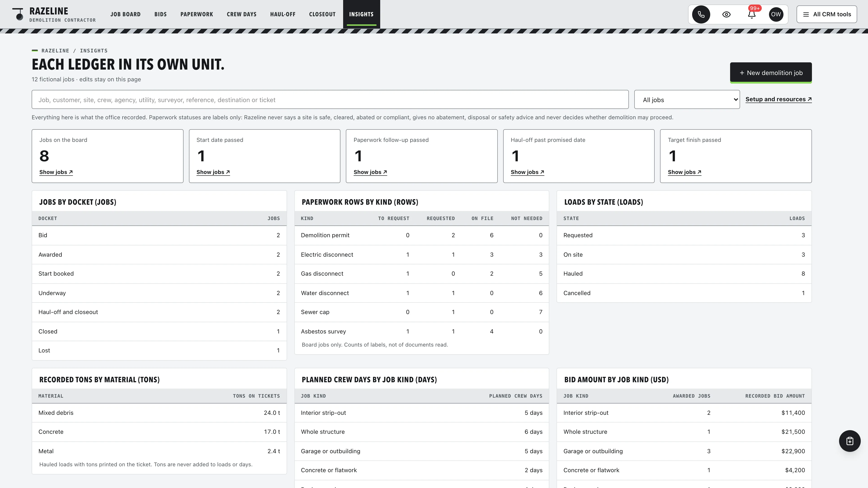This screenshot has width=868, height=488.
Task: Click the Haul-off and closeout docket row
Action: (159, 312)
